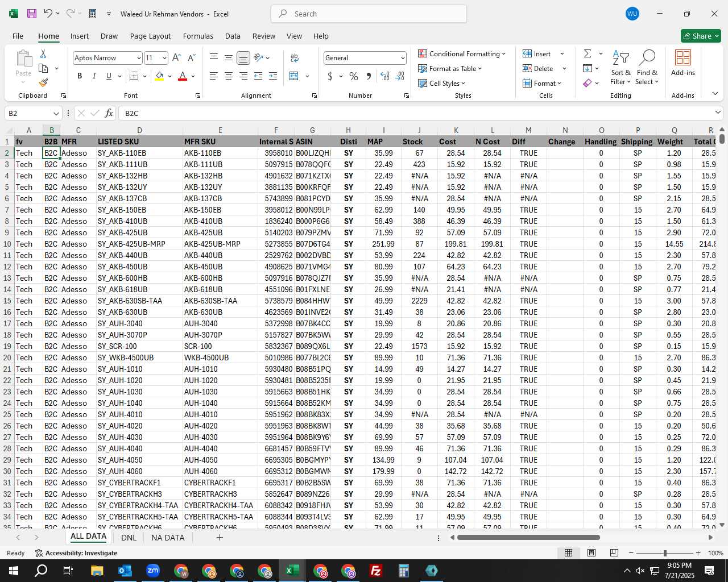Open Outlook from the taskbar
Viewport: 728px width, 582px height.
click(x=125, y=571)
